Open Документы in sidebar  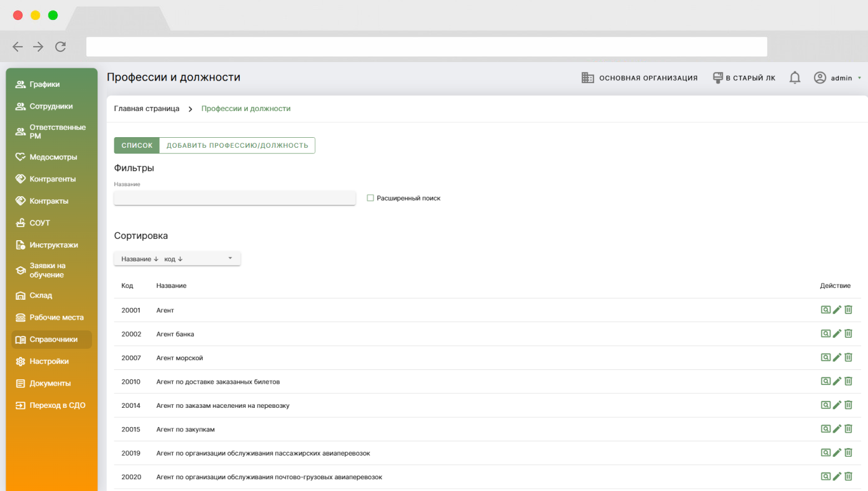(52, 384)
